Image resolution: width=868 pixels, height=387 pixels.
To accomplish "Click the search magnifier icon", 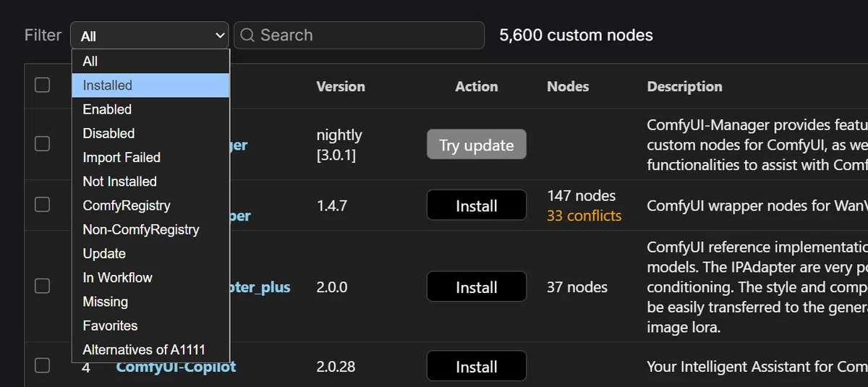I will pos(247,35).
